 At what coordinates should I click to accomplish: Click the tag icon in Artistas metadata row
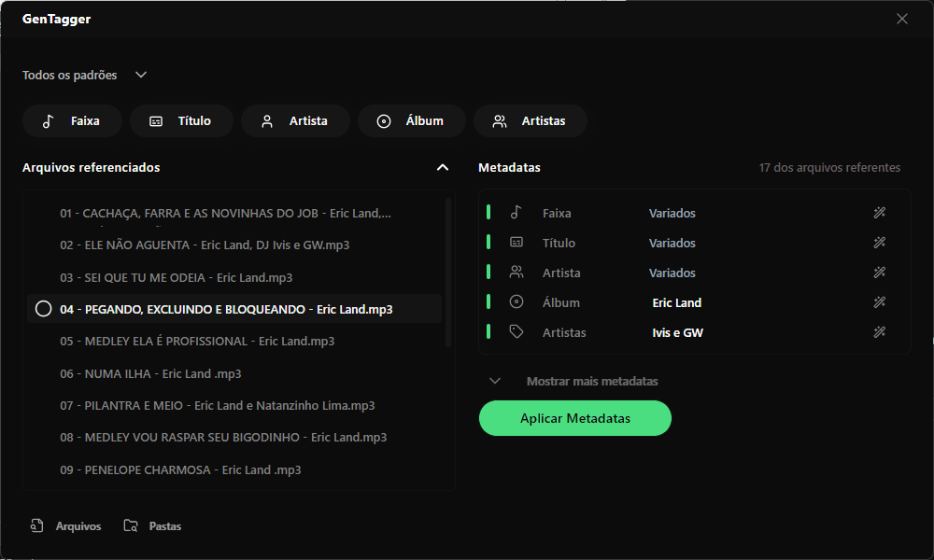(x=517, y=332)
